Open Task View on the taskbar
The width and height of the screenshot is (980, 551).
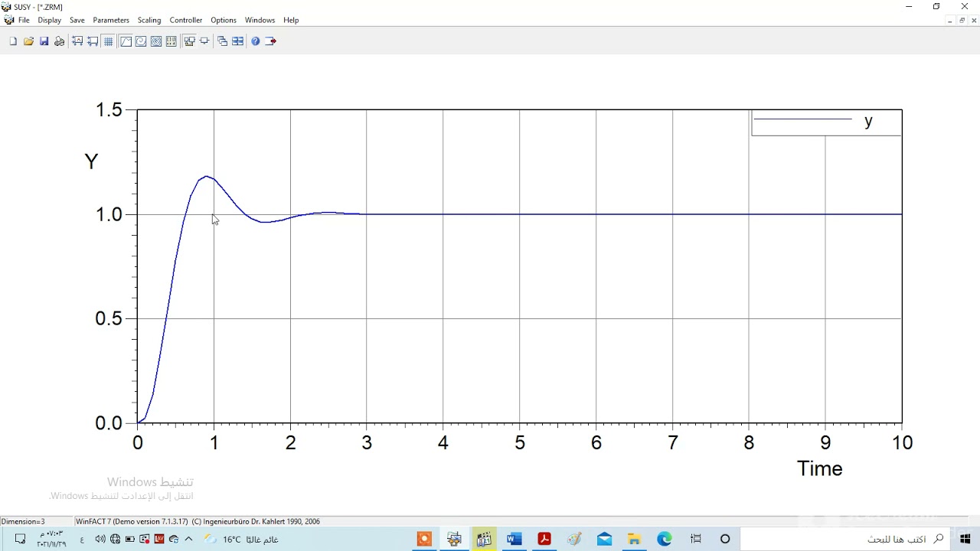(695, 539)
